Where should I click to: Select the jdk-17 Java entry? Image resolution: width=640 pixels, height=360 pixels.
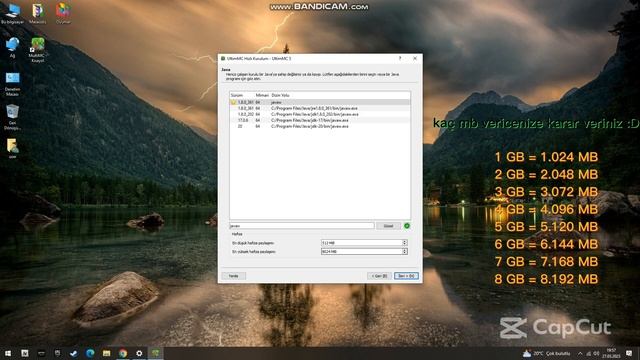click(320, 120)
